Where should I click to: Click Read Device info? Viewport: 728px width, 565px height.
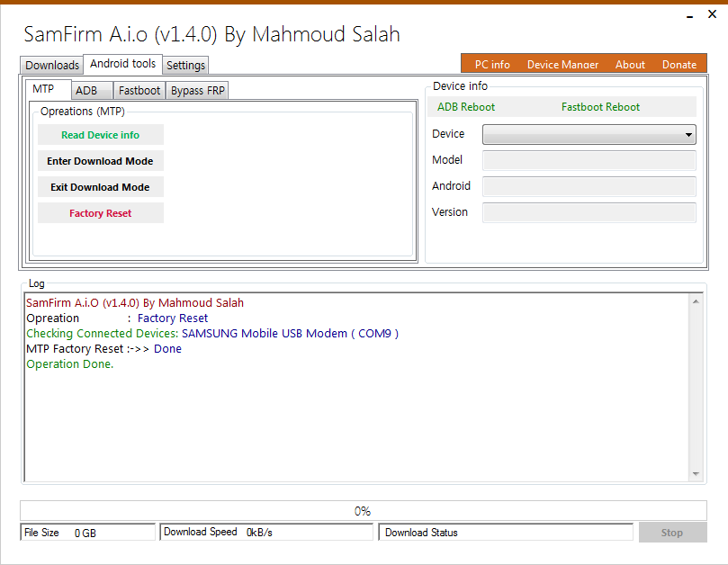(x=100, y=134)
